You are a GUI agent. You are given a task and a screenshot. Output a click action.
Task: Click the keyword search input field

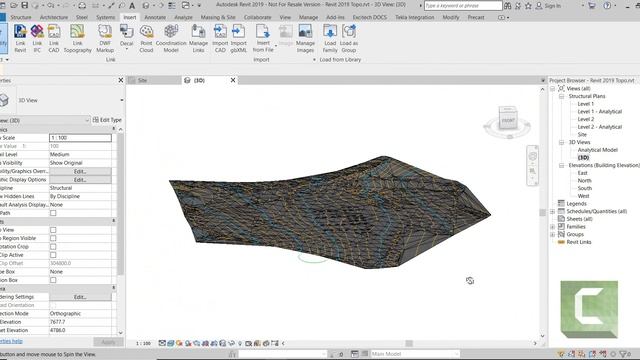(x=463, y=6)
